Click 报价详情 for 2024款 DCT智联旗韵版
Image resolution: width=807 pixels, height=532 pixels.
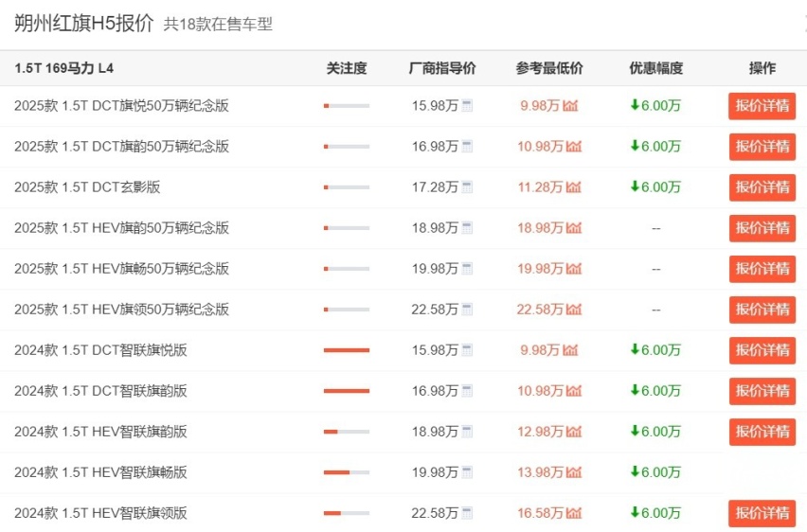tap(762, 391)
